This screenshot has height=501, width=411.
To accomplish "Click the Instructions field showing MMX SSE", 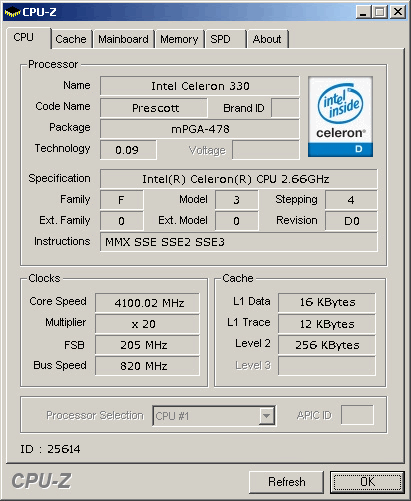I will coord(239,242).
